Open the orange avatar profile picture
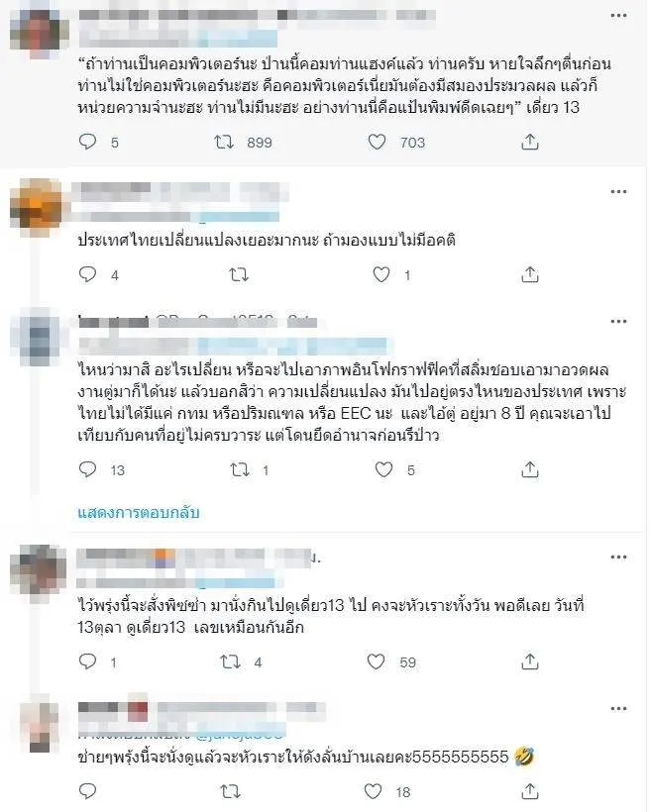 [x=37, y=204]
